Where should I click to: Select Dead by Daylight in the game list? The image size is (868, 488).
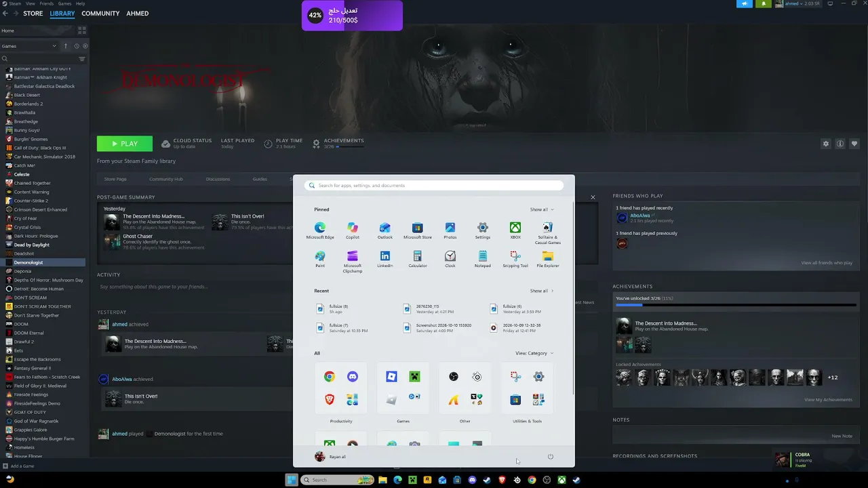[x=32, y=245]
